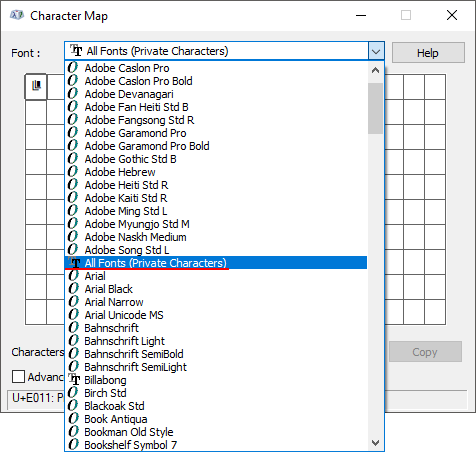Select Adobe Song Std L
Viewport: 476px width, 452px height.
click(x=216, y=250)
